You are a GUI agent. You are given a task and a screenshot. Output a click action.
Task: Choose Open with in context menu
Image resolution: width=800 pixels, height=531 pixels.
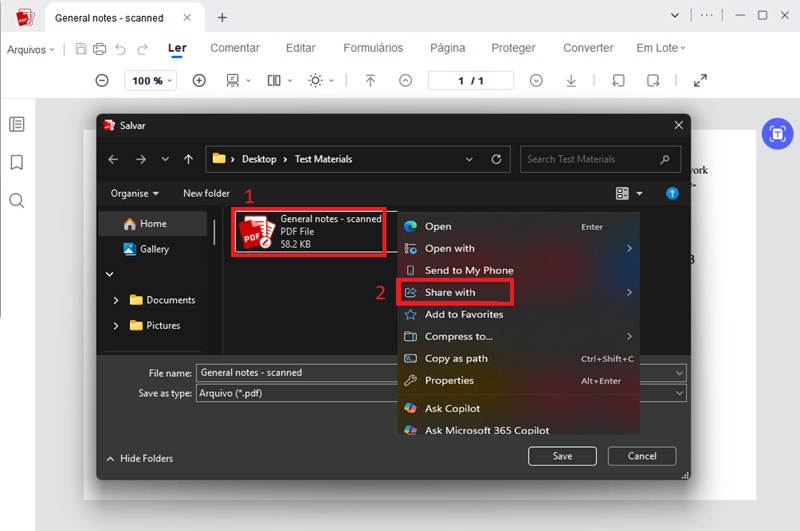[x=518, y=248]
